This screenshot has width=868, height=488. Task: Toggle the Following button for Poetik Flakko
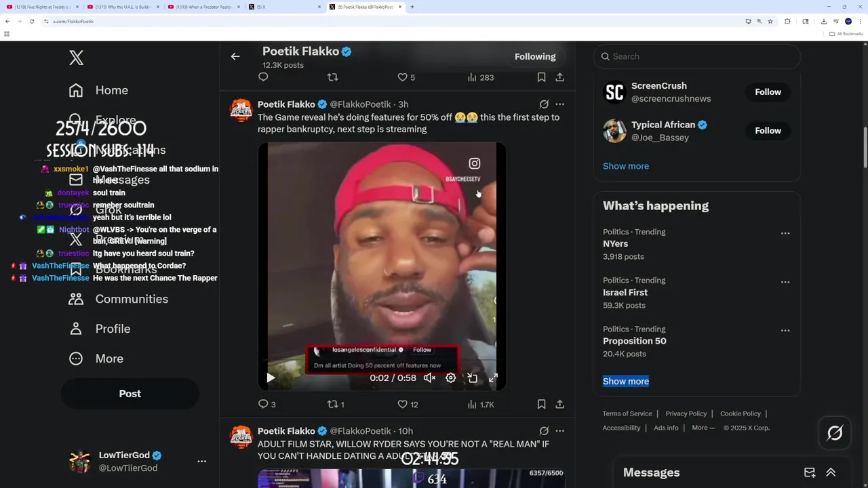point(535,57)
